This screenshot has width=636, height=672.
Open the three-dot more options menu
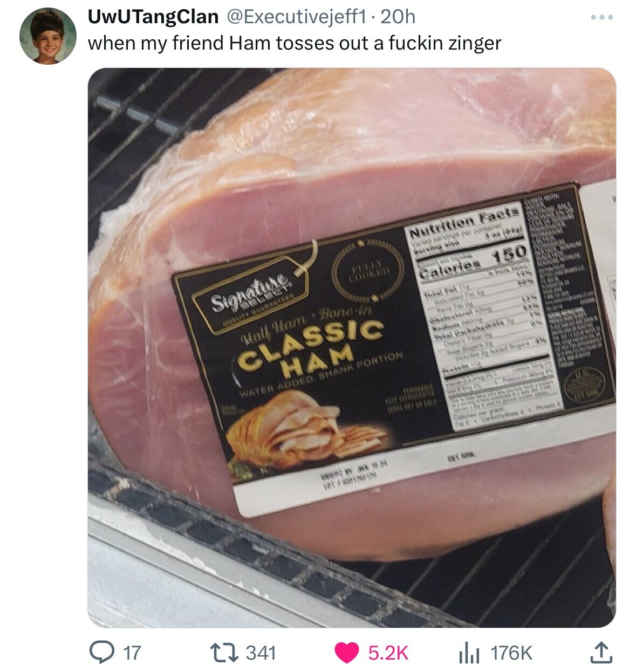click(x=603, y=17)
